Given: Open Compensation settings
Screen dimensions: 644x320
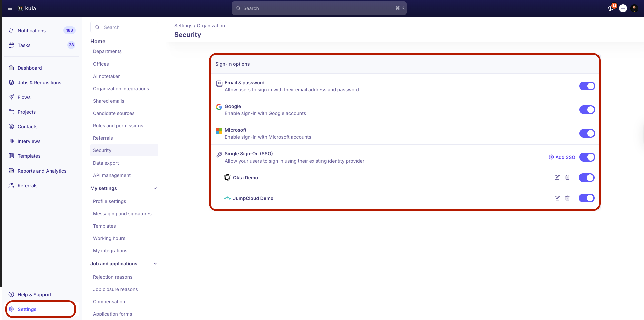Looking at the screenshot, I should click(109, 302).
